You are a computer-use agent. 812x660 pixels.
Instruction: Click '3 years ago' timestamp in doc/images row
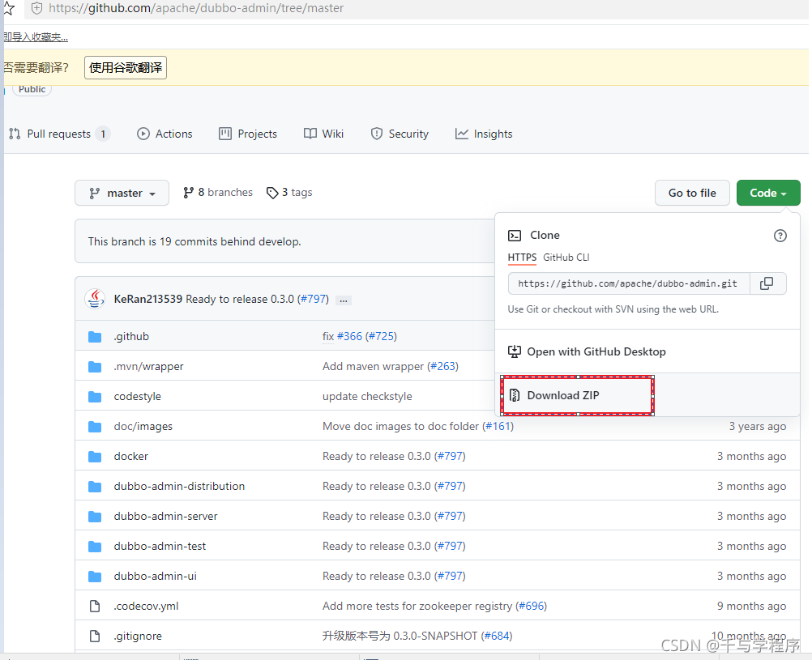[x=758, y=427]
